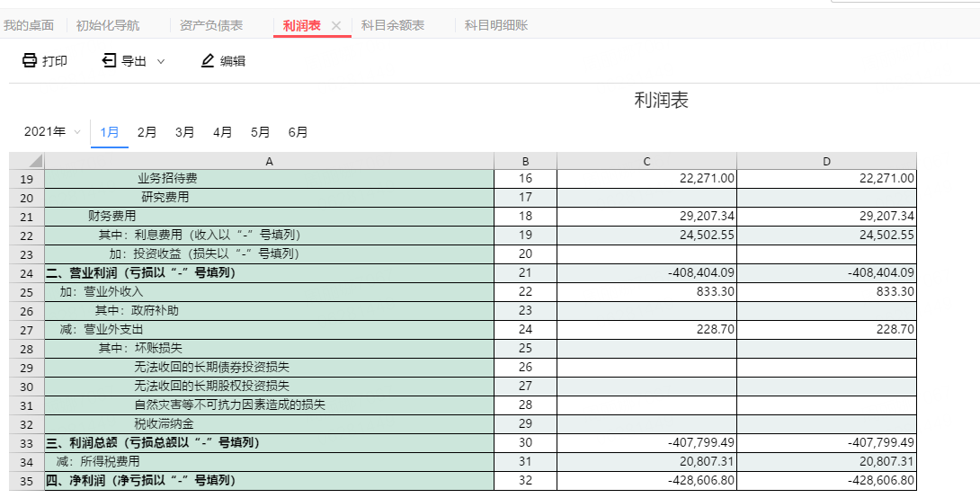Click column C value -408,404.09
Screen dimensions: 980x498
click(x=646, y=273)
